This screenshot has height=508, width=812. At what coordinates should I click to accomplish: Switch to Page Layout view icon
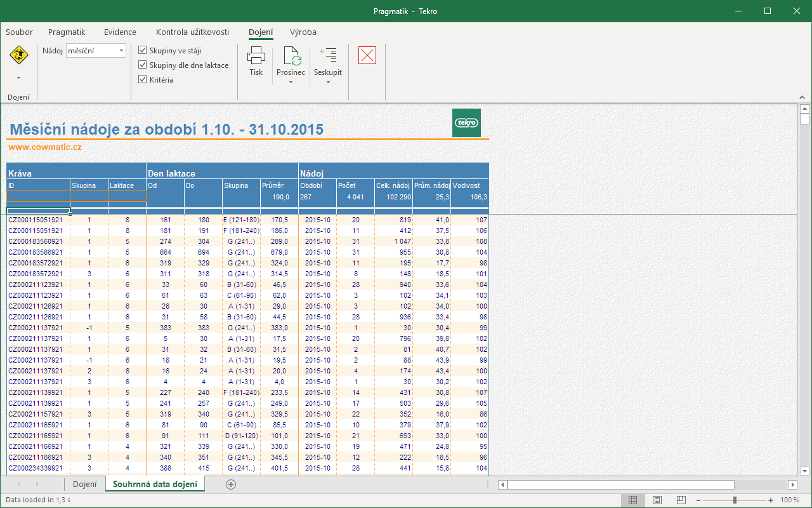pos(657,500)
